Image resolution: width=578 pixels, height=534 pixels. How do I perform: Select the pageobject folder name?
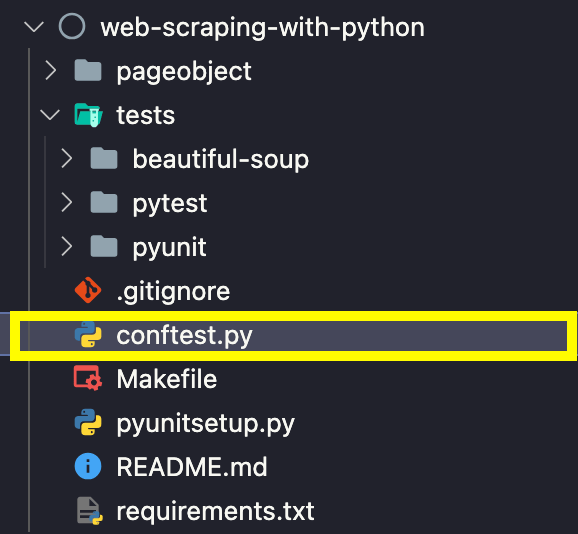click(x=184, y=71)
